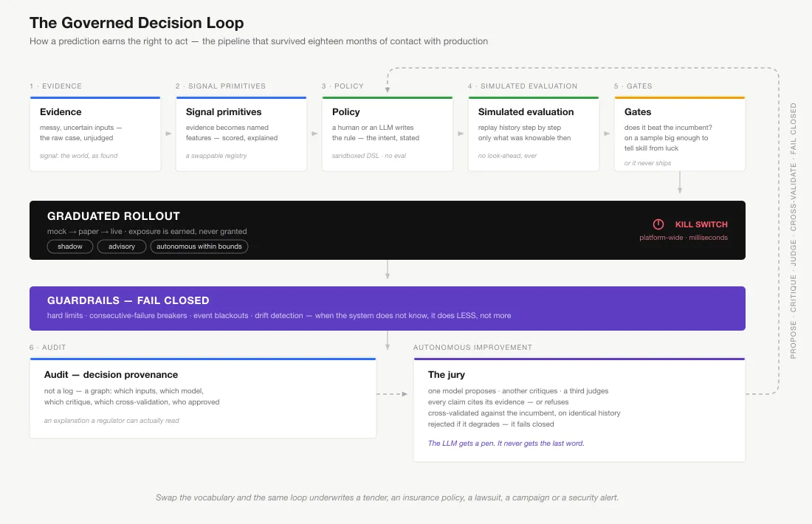Click 'every claim cites its evidence — or refuses'
Viewport: 812px width, 524px height.
click(498, 401)
